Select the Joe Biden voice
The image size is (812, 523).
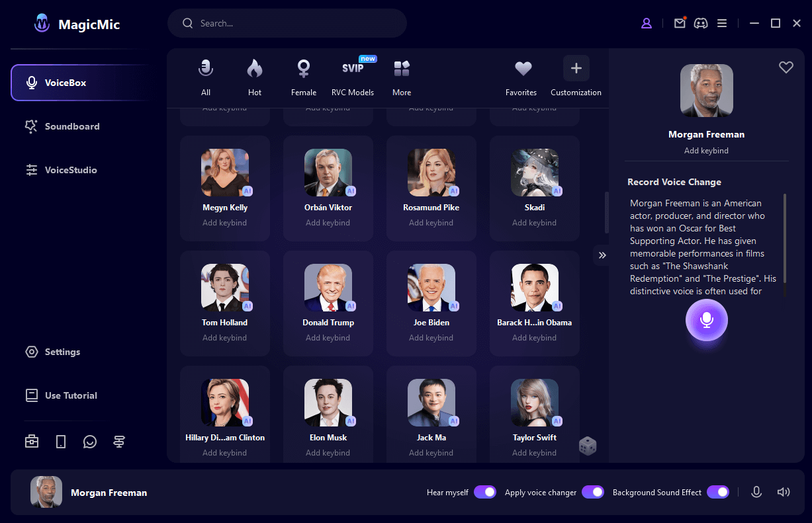[x=431, y=303]
